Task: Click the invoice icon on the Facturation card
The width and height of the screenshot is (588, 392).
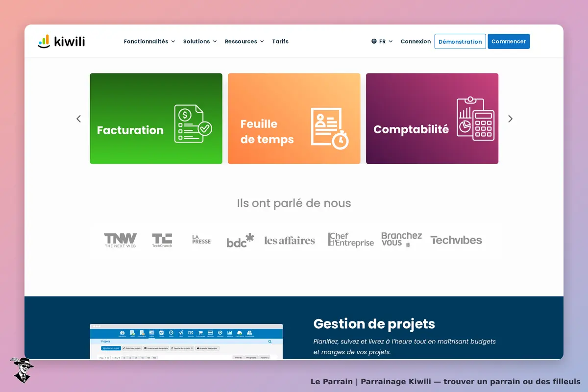Action: tap(193, 123)
